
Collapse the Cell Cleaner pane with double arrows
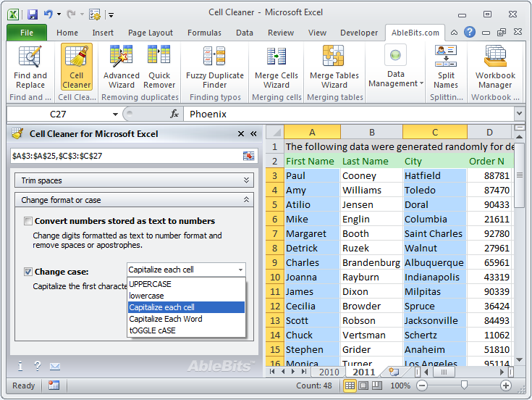click(x=253, y=134)
